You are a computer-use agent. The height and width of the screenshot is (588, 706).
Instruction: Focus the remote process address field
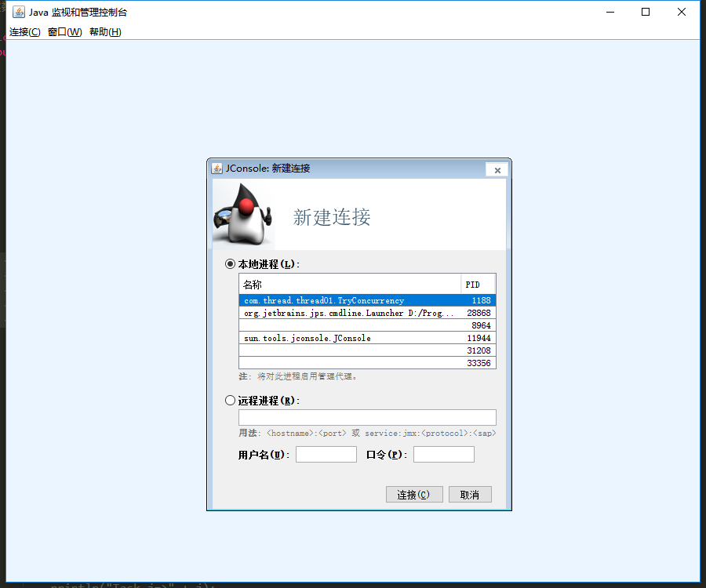pos(367,418)
